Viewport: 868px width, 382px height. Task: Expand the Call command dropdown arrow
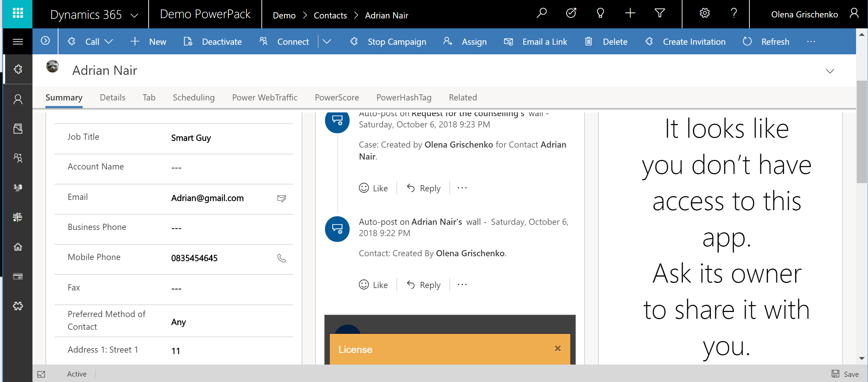pyautogui.click(x=109, y=42)
